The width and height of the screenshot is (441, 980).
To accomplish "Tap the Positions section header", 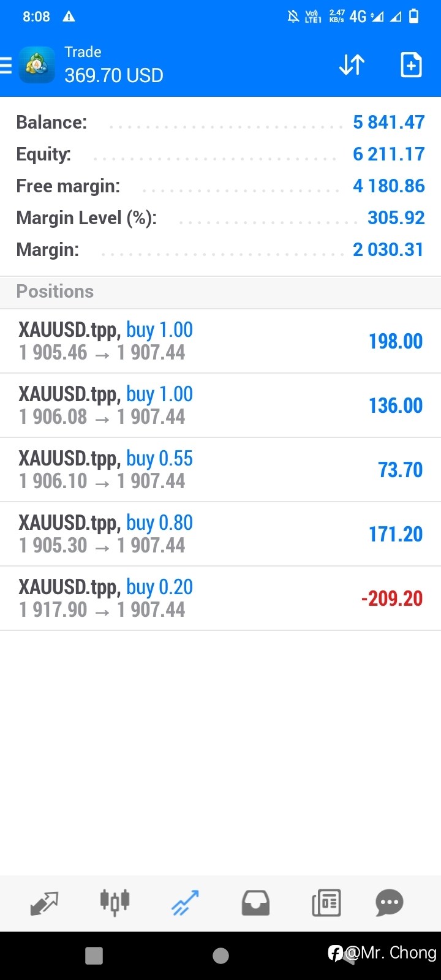I will click(221, 292).
